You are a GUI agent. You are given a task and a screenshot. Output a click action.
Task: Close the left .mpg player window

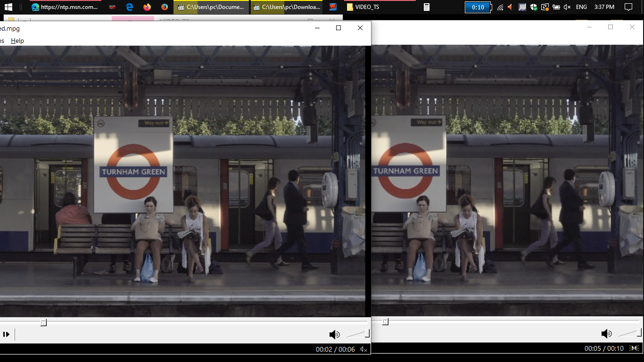[x=360, y=28]
